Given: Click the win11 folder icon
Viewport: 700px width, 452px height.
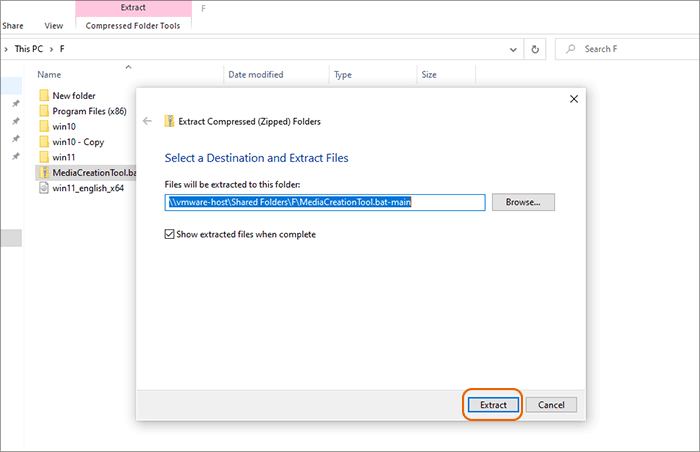Looking at the screenshot, I should [x=43, y=157].
